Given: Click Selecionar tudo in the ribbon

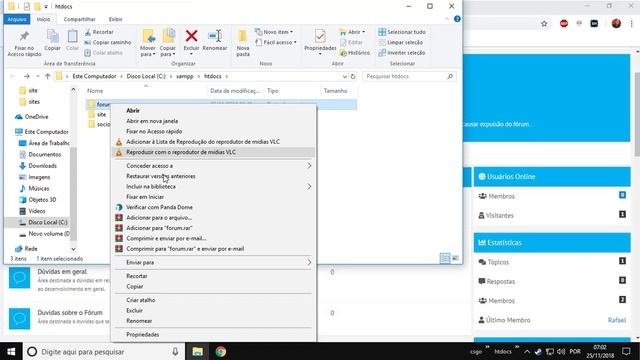Looking at the screenshot, I should [x=402, y=32].
